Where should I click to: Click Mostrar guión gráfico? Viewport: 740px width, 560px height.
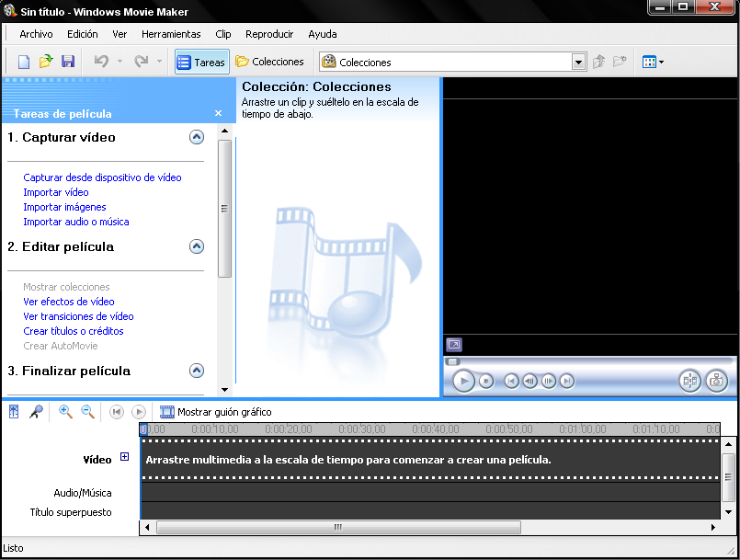coord(216,412)
